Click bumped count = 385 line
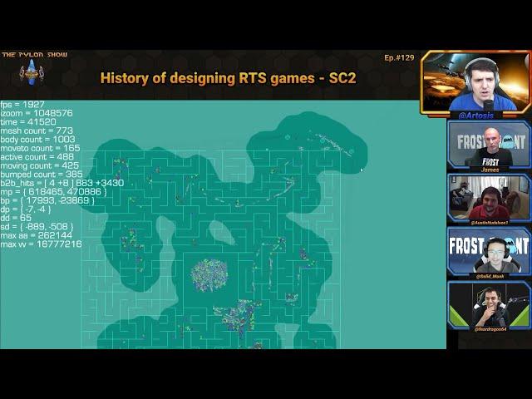Viewport: 532px width, 399px height. click(x=42, y=174)
